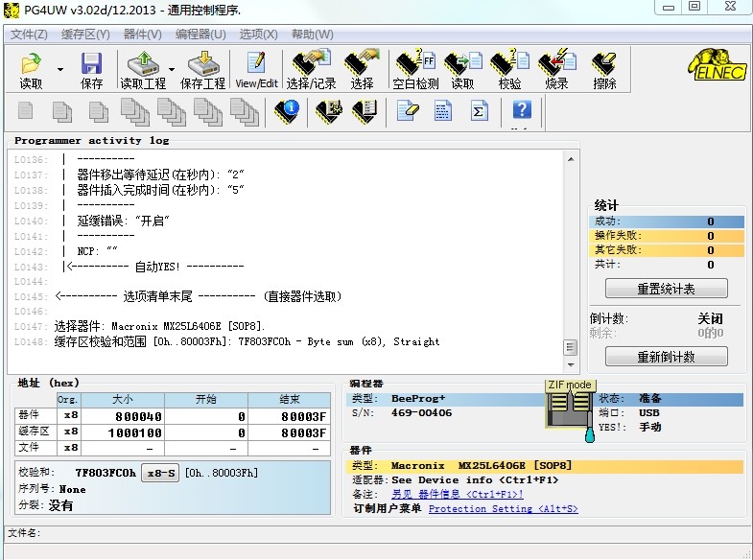
Task: Click the 擦除 erase device icon
Action: click(604, 70)
